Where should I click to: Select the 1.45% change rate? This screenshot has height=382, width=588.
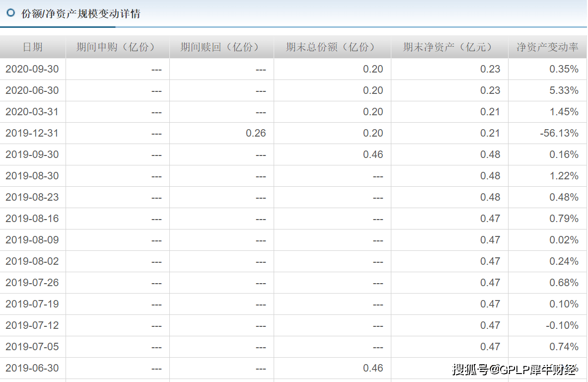click(x=564, y=112)
